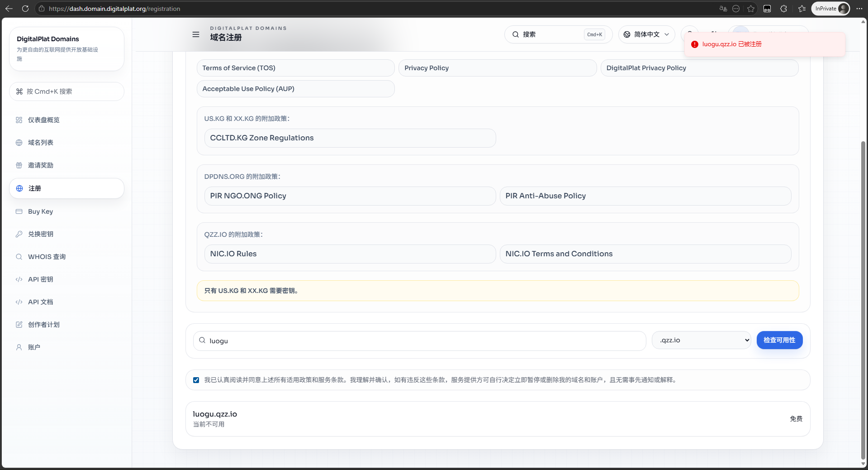Open the .qzz.io domain suffix dropdown
This screenshot has width=868, height=470.
click(x=701, y=340)
